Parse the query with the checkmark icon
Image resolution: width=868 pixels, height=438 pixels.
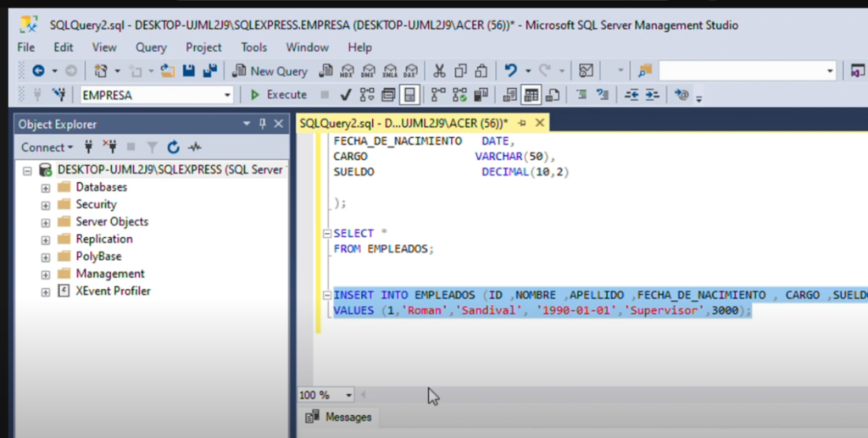(x=346, y=95)
